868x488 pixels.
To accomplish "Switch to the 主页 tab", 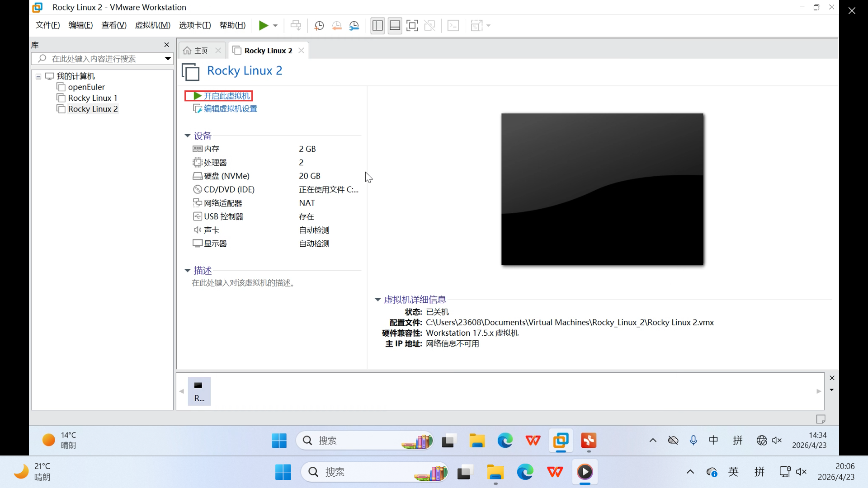I will pos(201,51).
